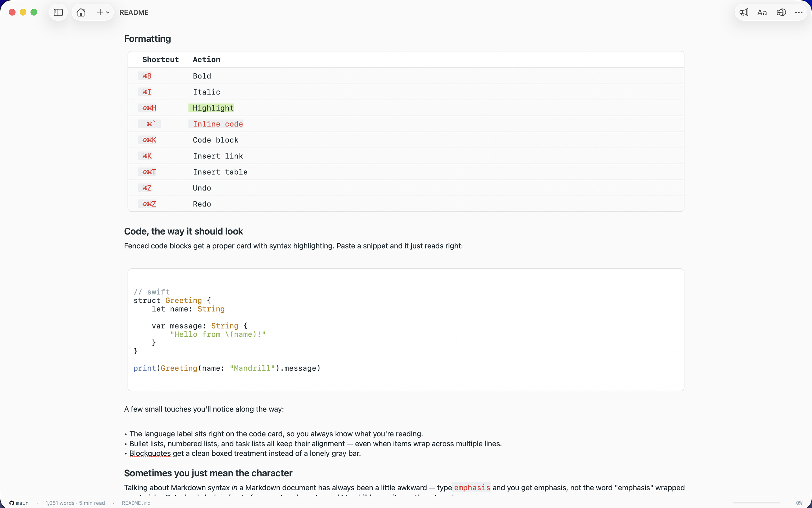Click the Formatting heading

(x=147, y=39)
